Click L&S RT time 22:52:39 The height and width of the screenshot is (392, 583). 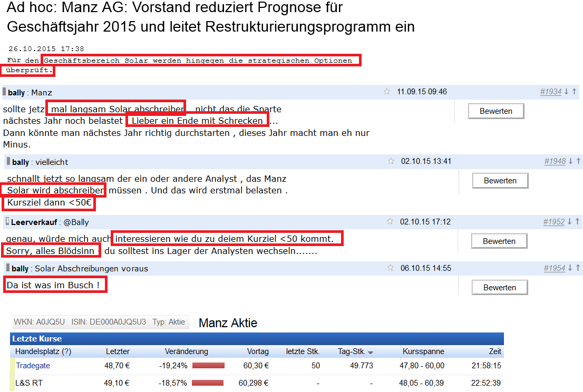point(486,383)
